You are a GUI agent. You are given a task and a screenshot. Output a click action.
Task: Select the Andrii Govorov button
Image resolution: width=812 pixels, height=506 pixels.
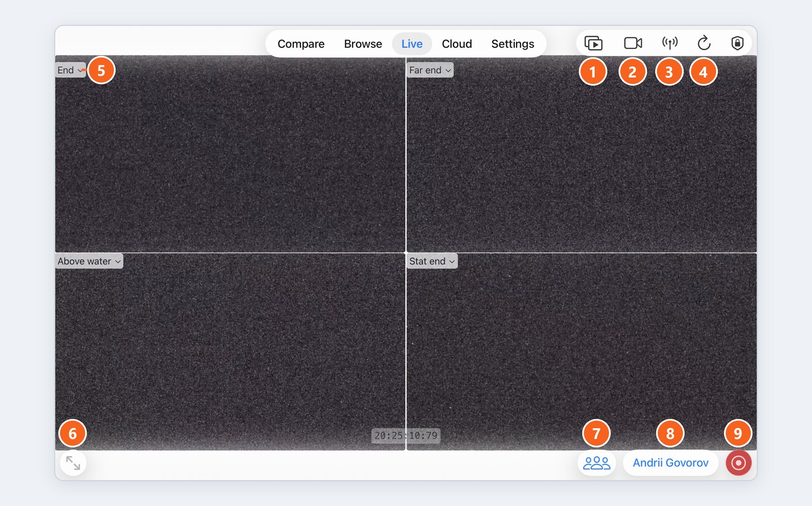670,463
